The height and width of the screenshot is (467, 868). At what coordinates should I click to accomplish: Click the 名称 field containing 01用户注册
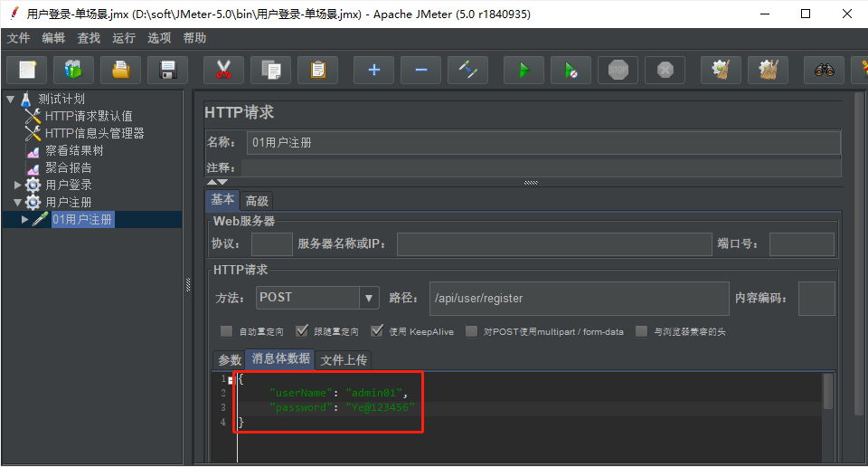coord(543,142)
